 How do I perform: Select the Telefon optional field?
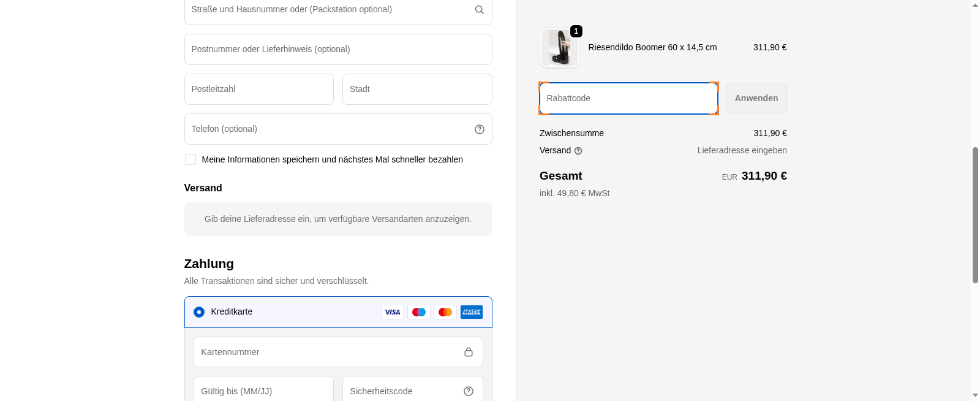(328, 129)
